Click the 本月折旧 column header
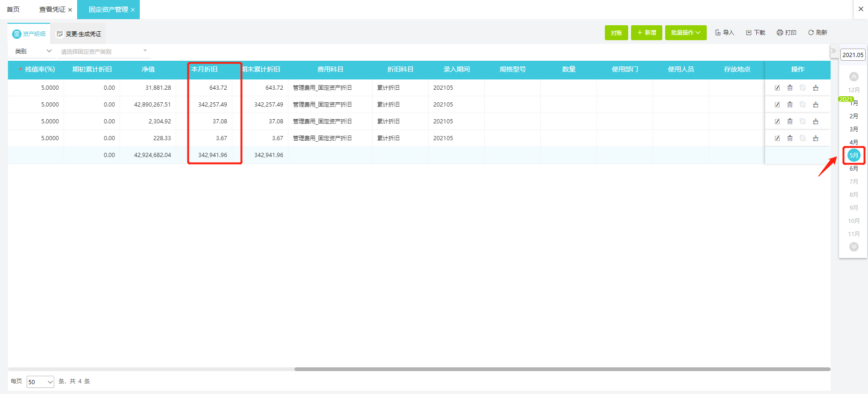 204,70
